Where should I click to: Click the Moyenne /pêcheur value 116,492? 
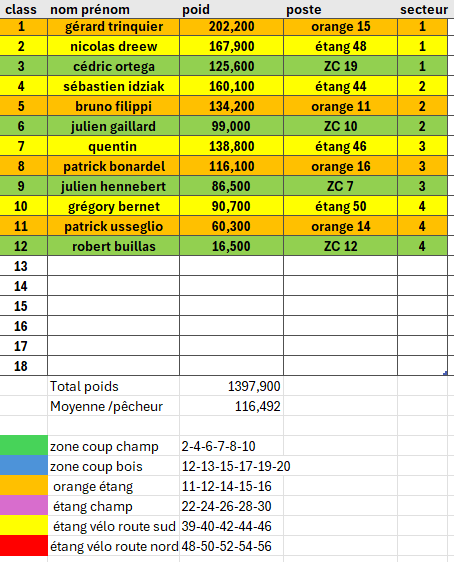coord(231,406)
